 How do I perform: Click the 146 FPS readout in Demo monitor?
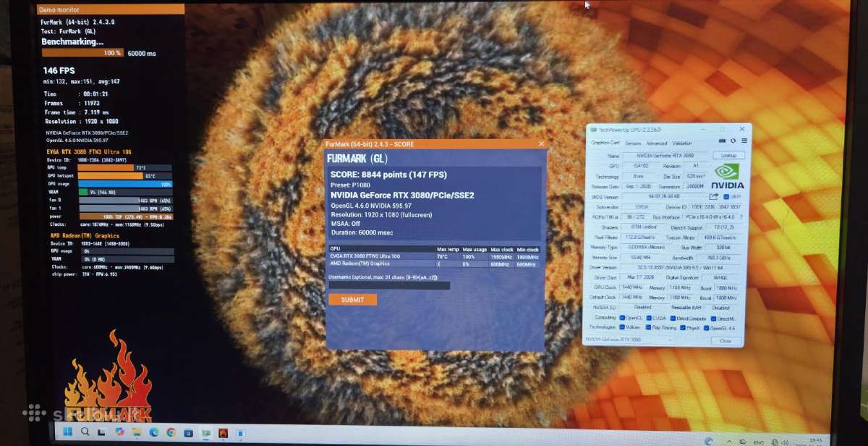coord(59,70)
